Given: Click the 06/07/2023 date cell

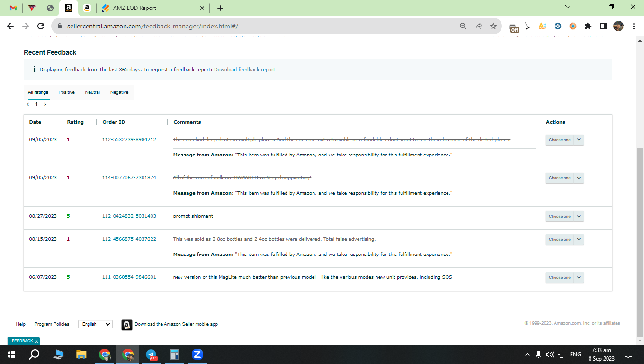Looking at the screenshot, I should (x=43, y=277).
